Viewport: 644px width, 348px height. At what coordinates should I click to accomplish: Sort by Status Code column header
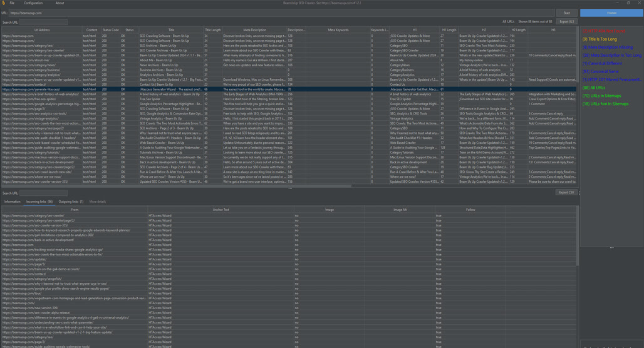point(110,30)
